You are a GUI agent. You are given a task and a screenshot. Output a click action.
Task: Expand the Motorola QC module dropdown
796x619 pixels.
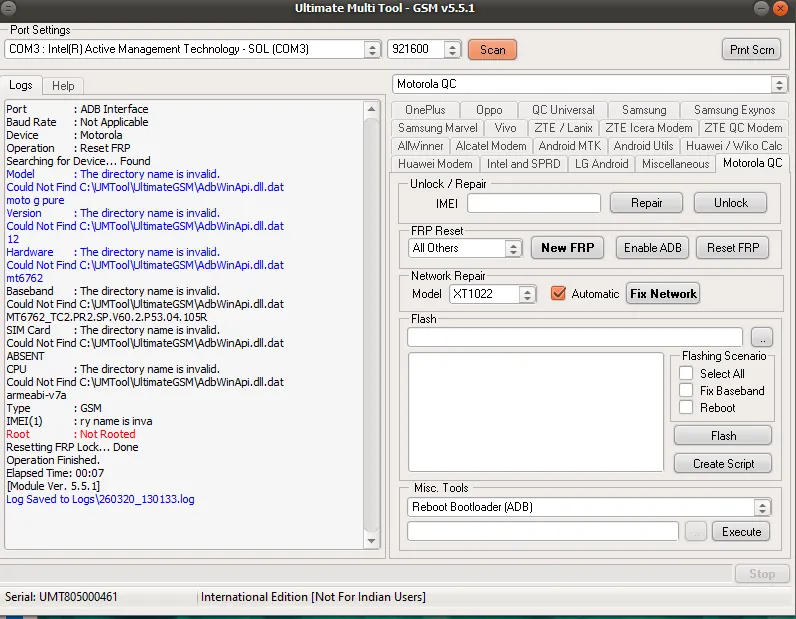pyautogui.click(x=778, y=85)
